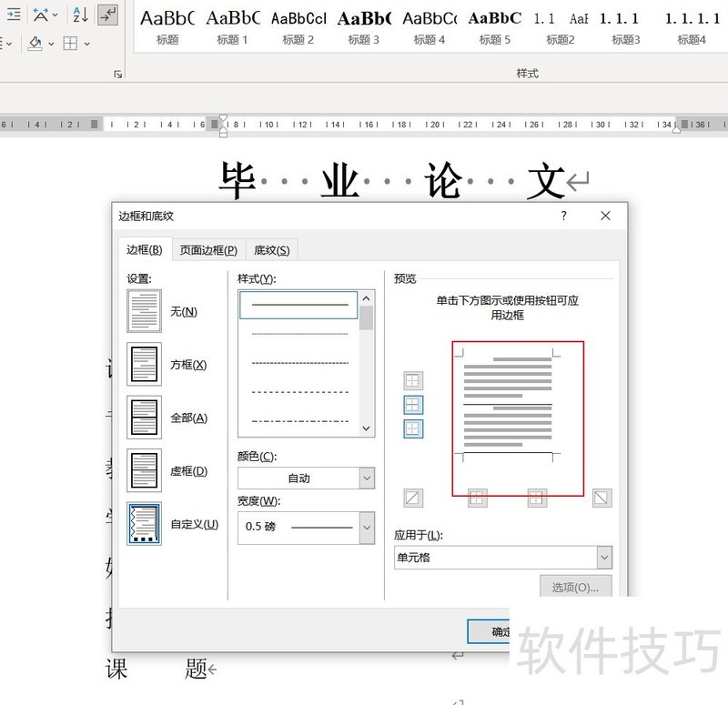Choose the short-dash line style
Image resolution: width=728 pixels, height=705 pixels.
click(x=299, y=363)
